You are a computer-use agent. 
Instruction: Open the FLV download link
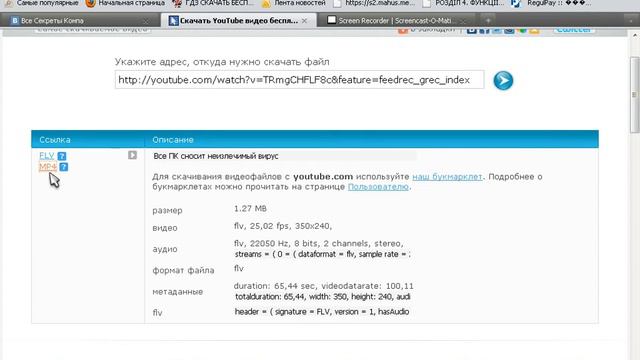tap(47, 156)
